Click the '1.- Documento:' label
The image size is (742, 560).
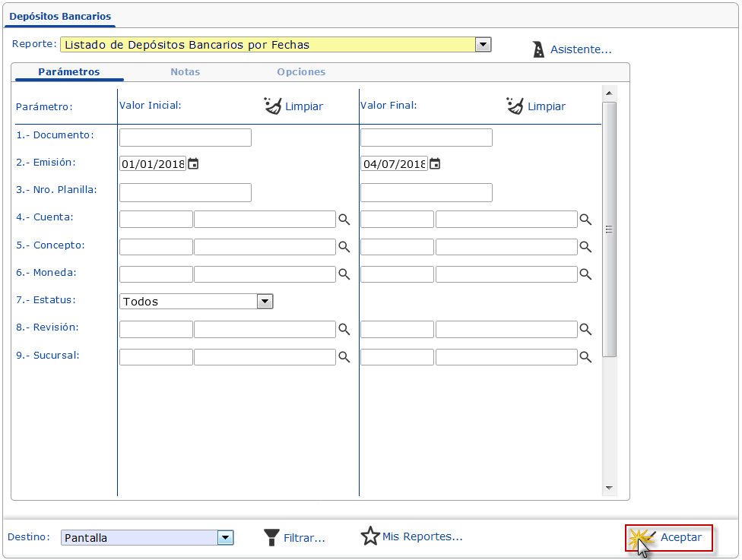55,134
